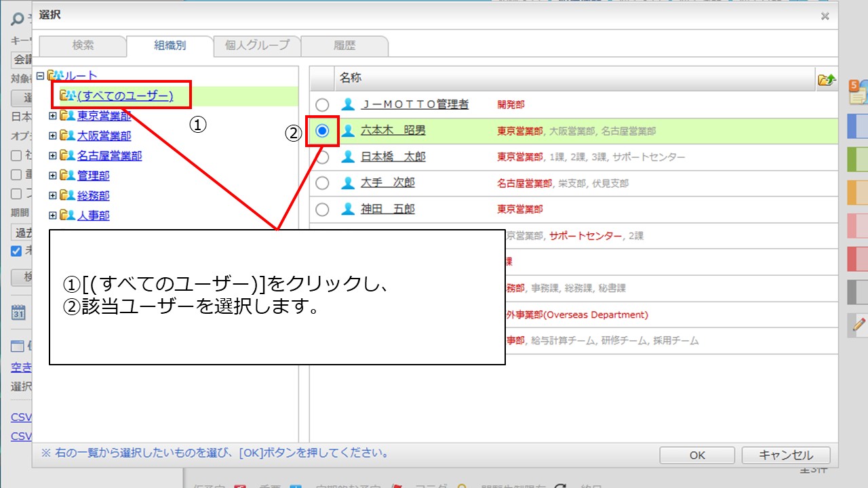The image size is (868, 488).
Task: Click the pencil icon on the right edge
Action: pos(859,325)
